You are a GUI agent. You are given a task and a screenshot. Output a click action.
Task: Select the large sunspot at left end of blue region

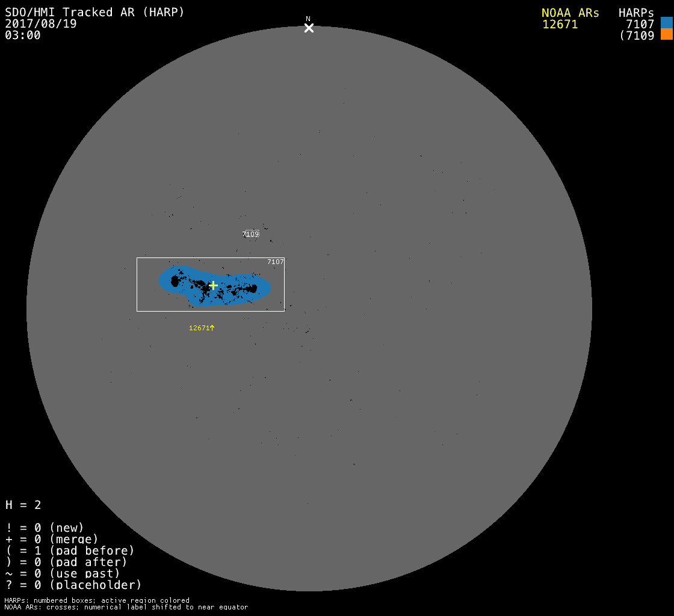click(176, 281)
